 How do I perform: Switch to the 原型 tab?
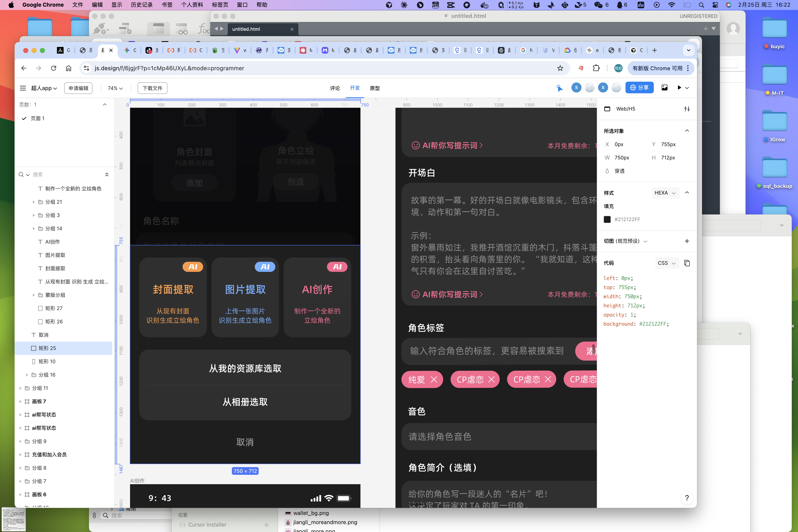(x=374, y=88)
